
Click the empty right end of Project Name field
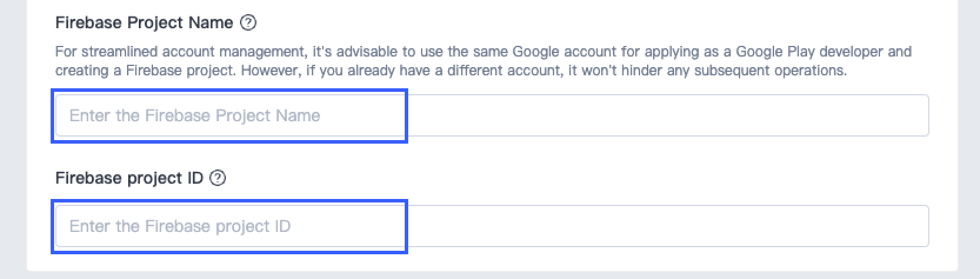coord(824,115)
